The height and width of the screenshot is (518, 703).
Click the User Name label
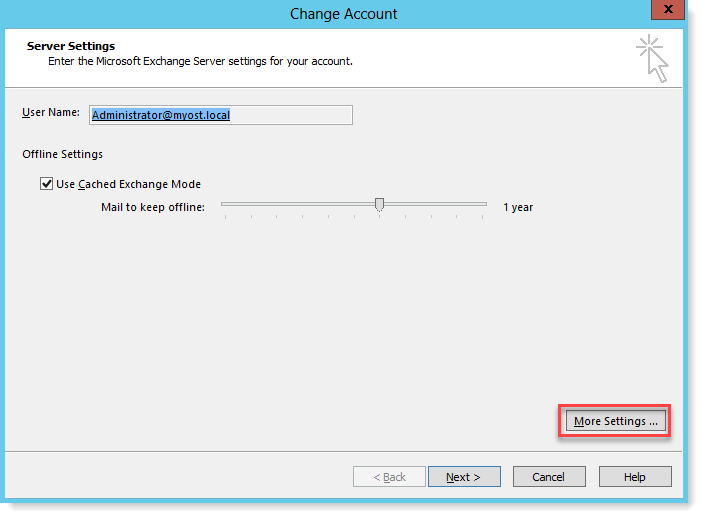(x=51, y=113)
